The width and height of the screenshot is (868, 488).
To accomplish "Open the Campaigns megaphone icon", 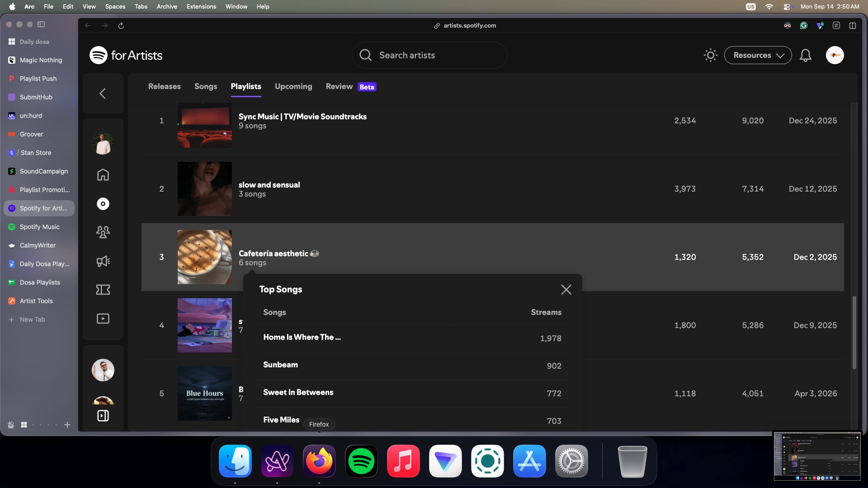I will (x=103, y=261).
